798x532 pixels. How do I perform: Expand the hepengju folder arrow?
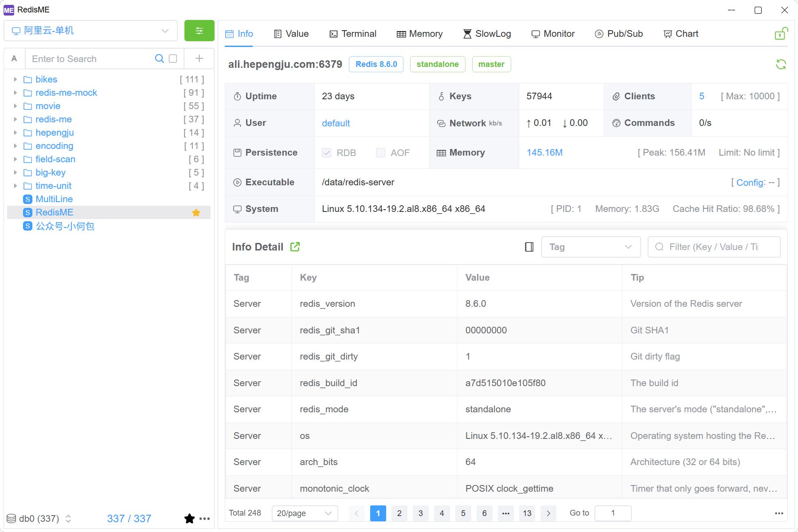point(15,133)
